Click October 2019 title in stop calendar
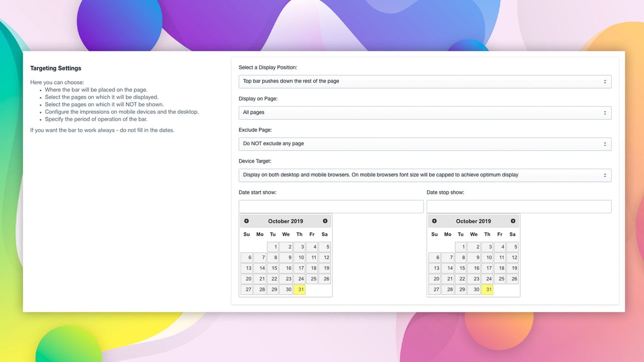 (x=473, y=221)
